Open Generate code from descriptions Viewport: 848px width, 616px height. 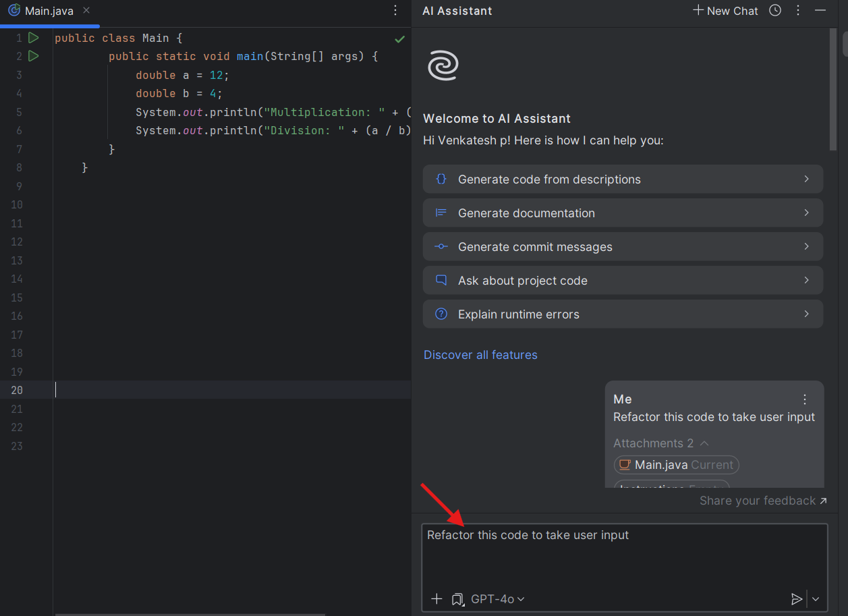click(623, 179)
